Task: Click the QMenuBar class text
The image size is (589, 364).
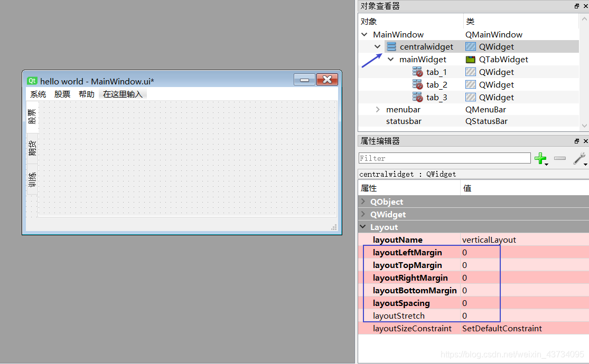Action: pos(485,110)
